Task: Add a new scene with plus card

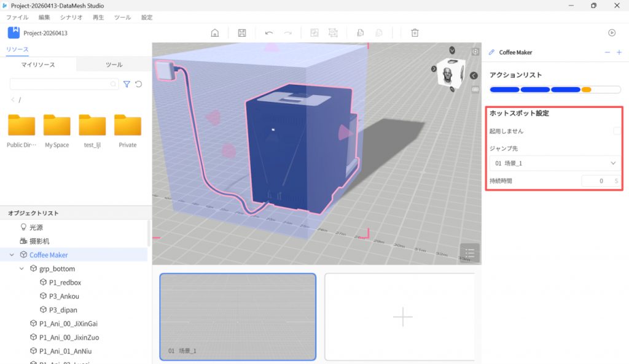Action: click(x=402, y=317)
